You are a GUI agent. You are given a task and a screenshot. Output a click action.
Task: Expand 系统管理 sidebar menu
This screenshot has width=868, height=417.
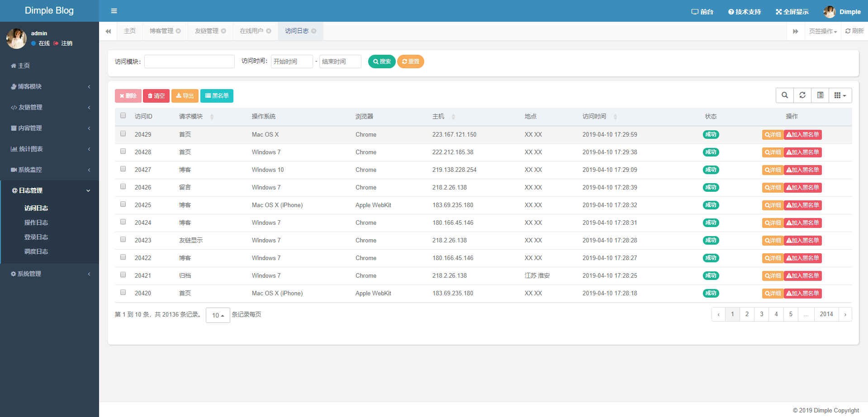(x=49, y=274)
